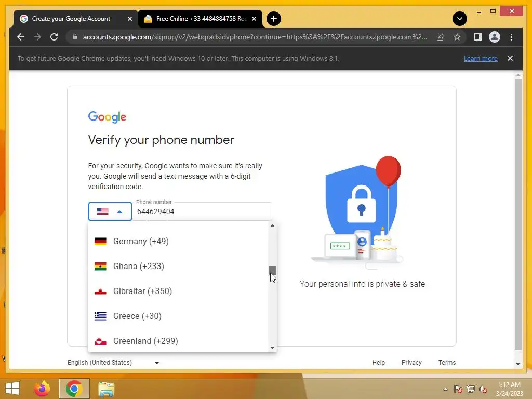Switch to Free Online +33 4484884758 tab
The image size is (532, 399).
point(200,19)
